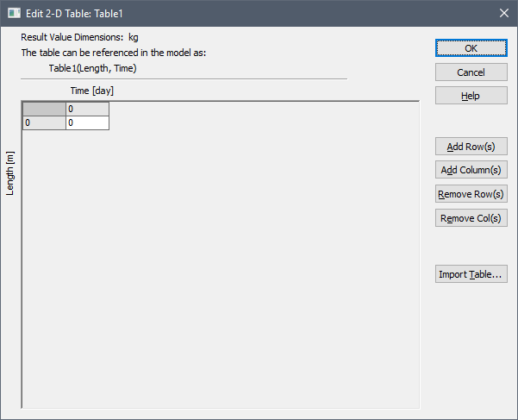Open Help for the 2-D table
The image size is (518, 420).
click(471, 96)
